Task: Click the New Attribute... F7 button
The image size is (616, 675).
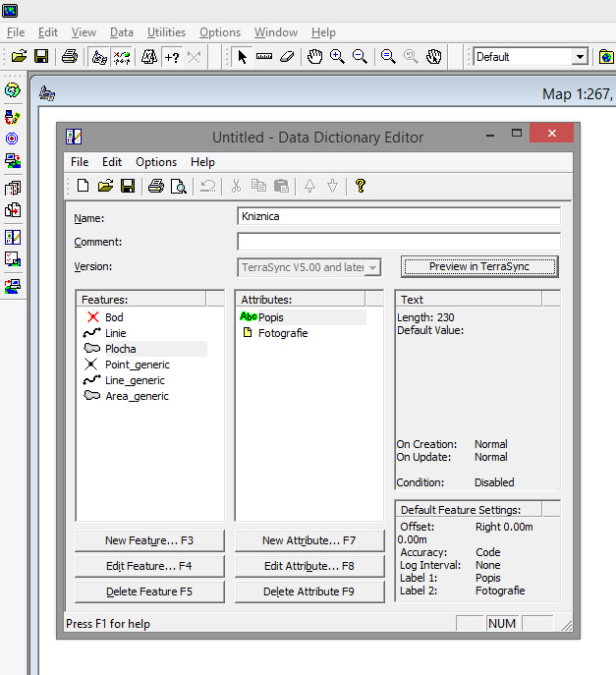Action: tap(309, 540)
